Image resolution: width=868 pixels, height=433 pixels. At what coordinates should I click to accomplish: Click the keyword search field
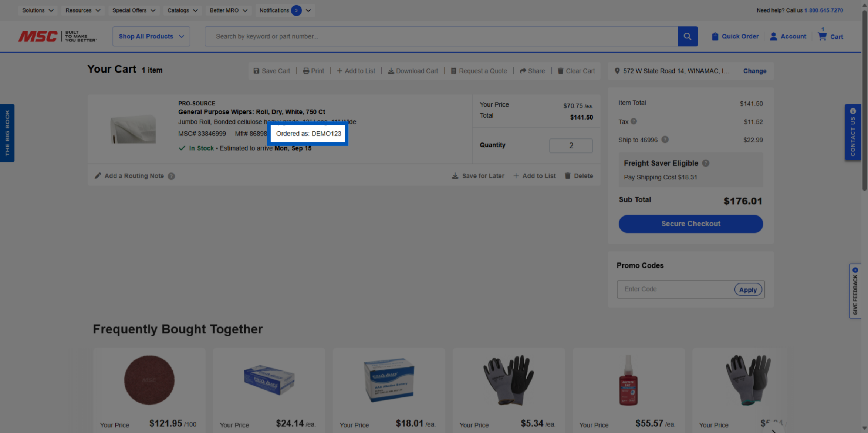click(441, 36)
